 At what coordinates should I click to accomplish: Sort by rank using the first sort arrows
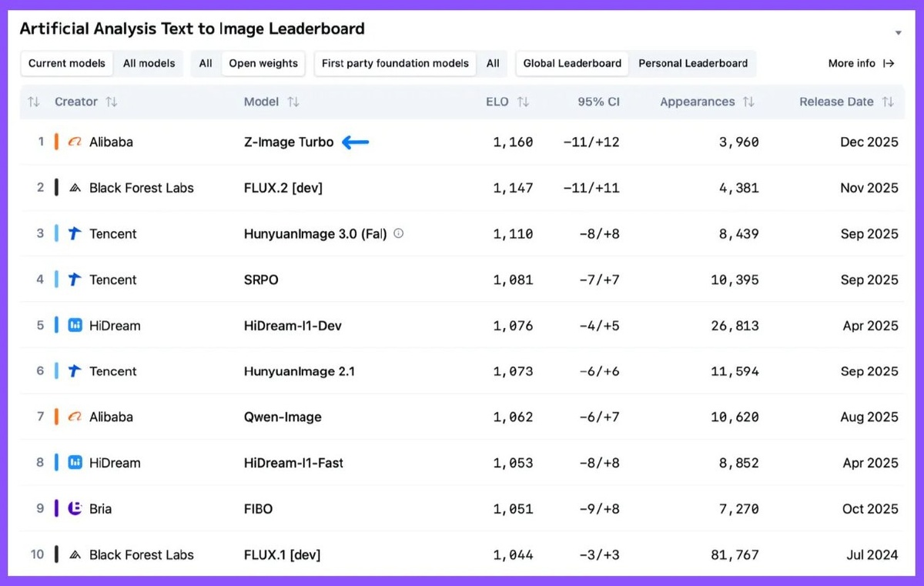click(33, 102)
